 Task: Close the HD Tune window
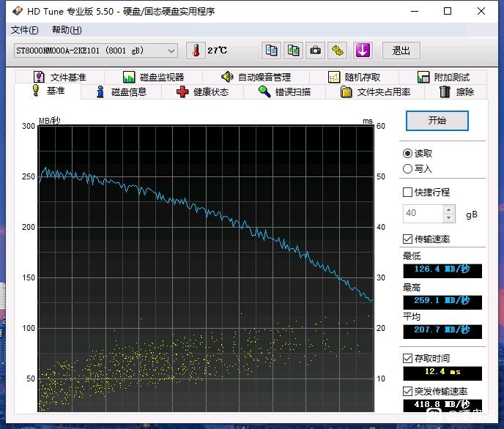click(481, 11)
